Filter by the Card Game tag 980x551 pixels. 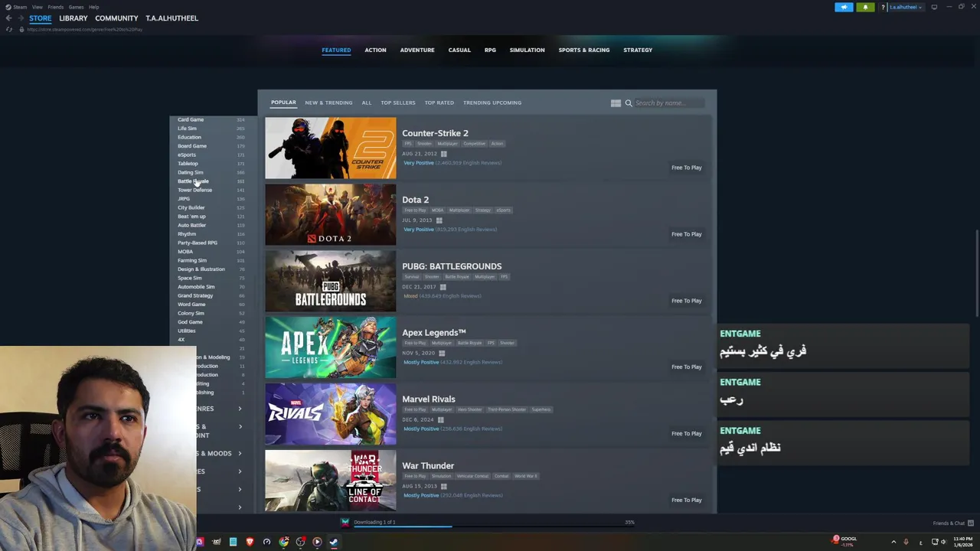(191, 119)
